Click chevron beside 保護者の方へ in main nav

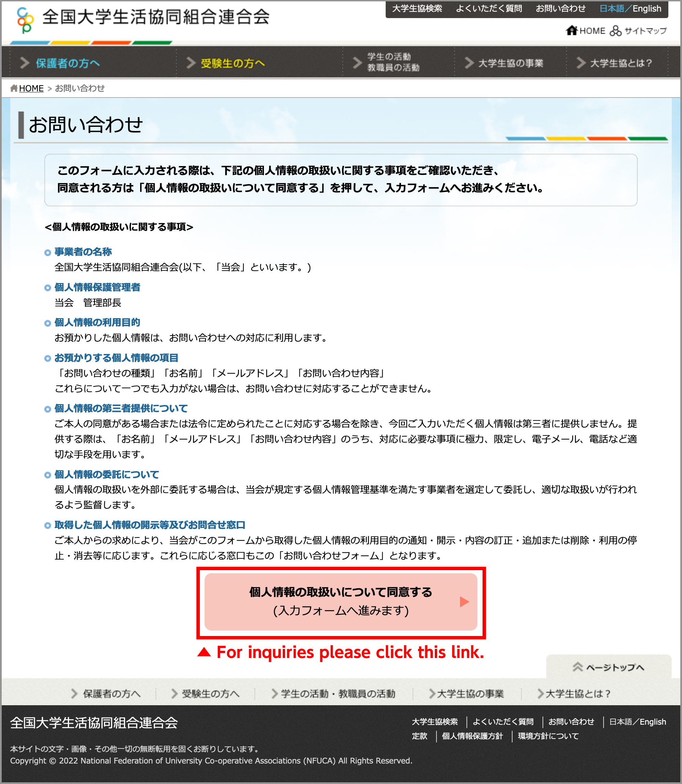[25, 63]
